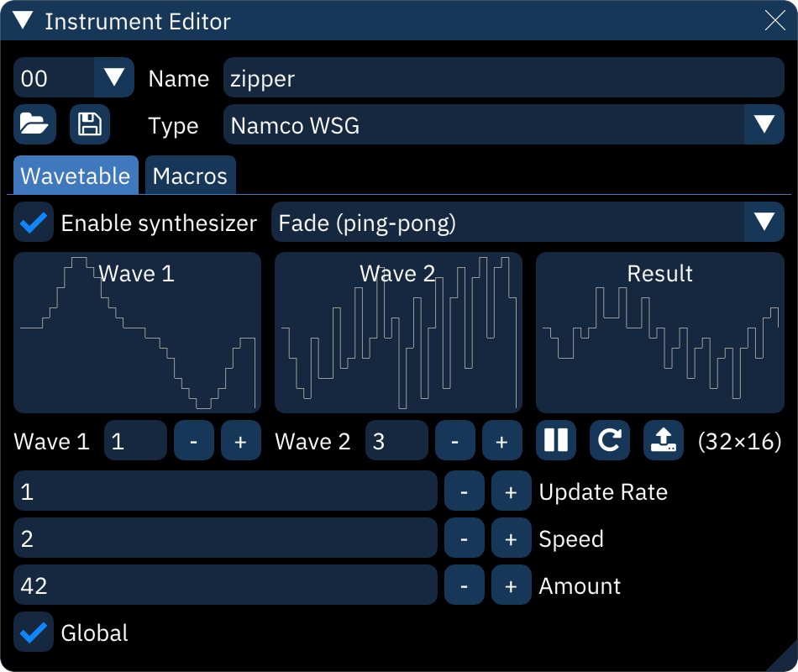Decrease the Speed value with the minus button
This screenshot has width=798, height=672.
tap(464, 538)
